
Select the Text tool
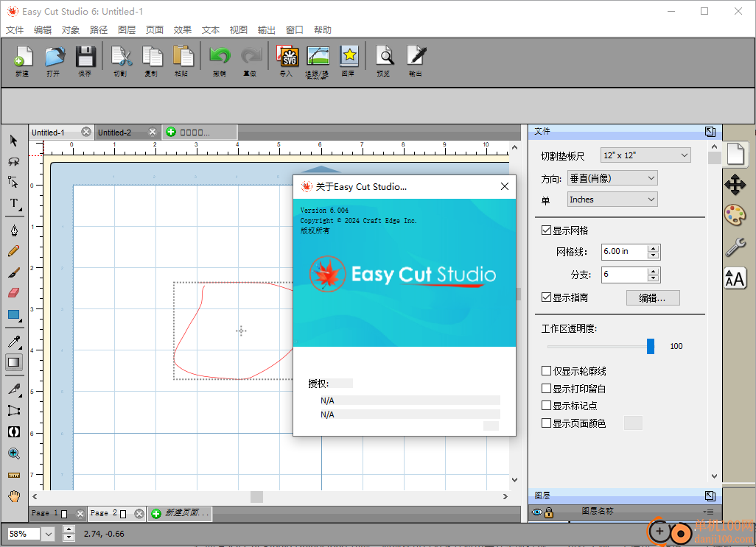[x=14, y=204]
